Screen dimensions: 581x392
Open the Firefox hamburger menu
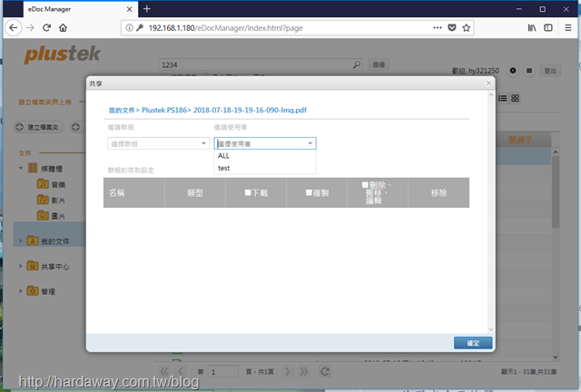pos(568,28)
